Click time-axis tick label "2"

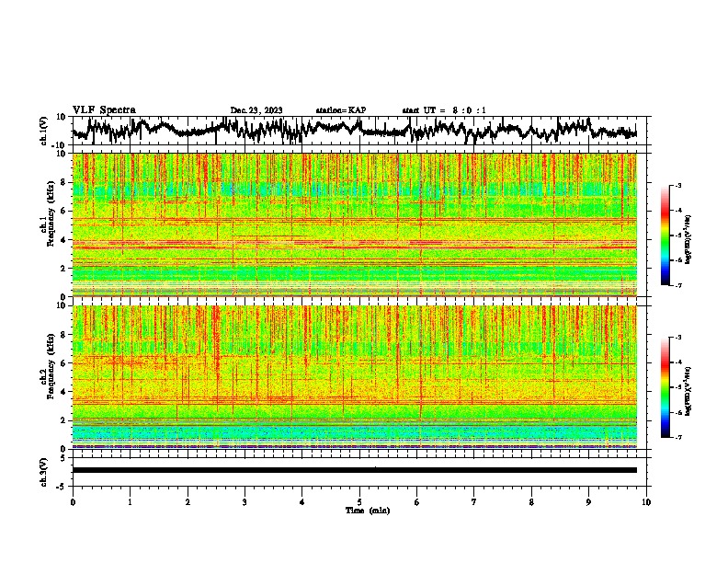(188, 502)
